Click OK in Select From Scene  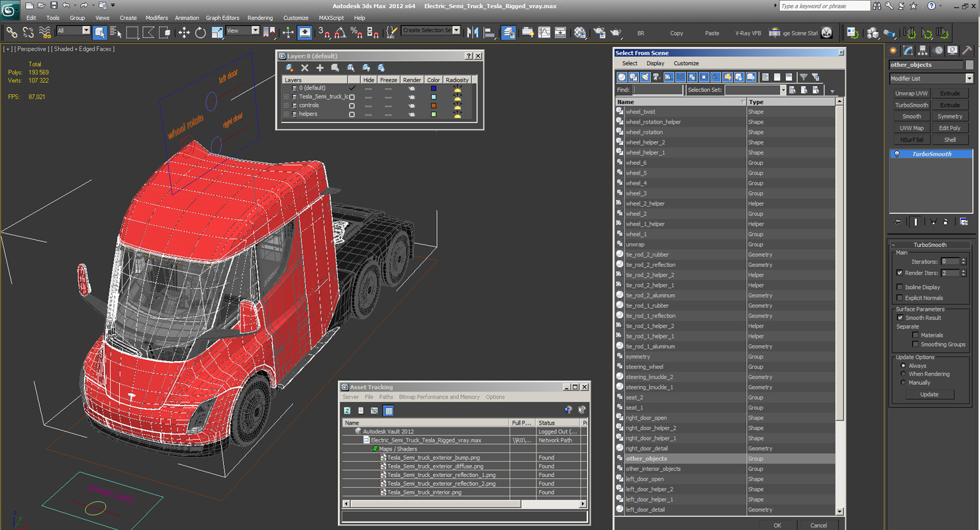click(x=777, y=525)
